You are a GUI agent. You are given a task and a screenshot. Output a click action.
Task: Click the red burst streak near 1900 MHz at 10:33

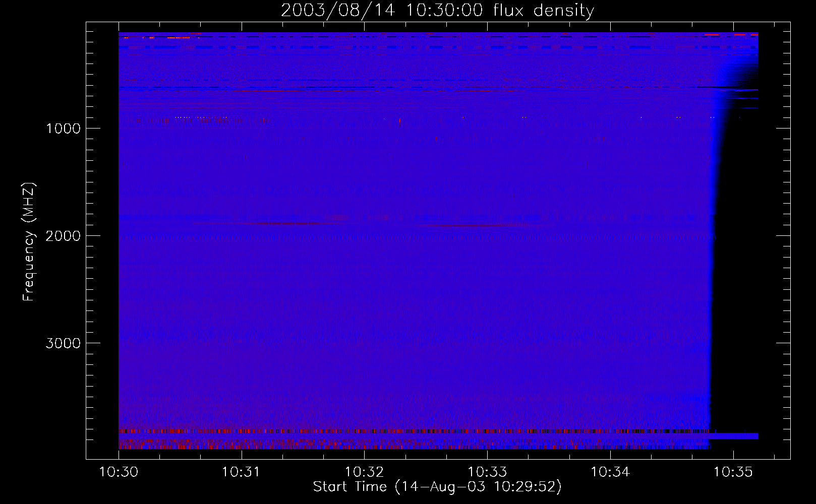tap(477, 225)
